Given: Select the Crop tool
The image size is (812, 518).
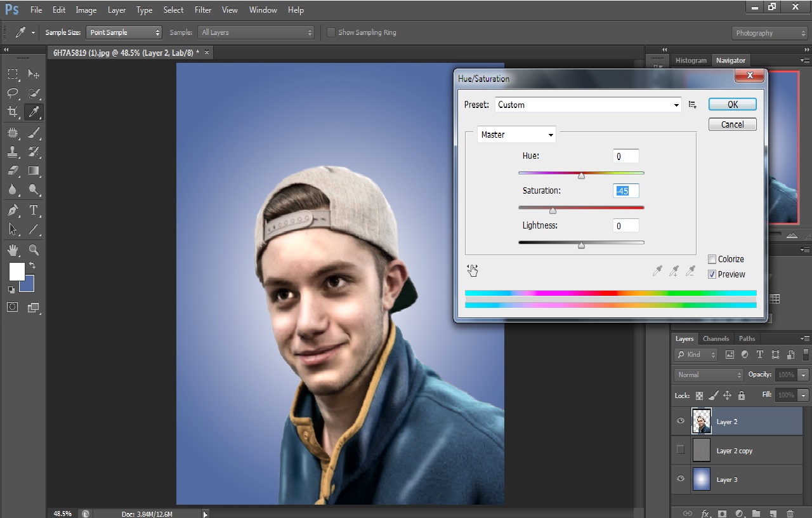Looking at the screenshot, I should 13,112.
